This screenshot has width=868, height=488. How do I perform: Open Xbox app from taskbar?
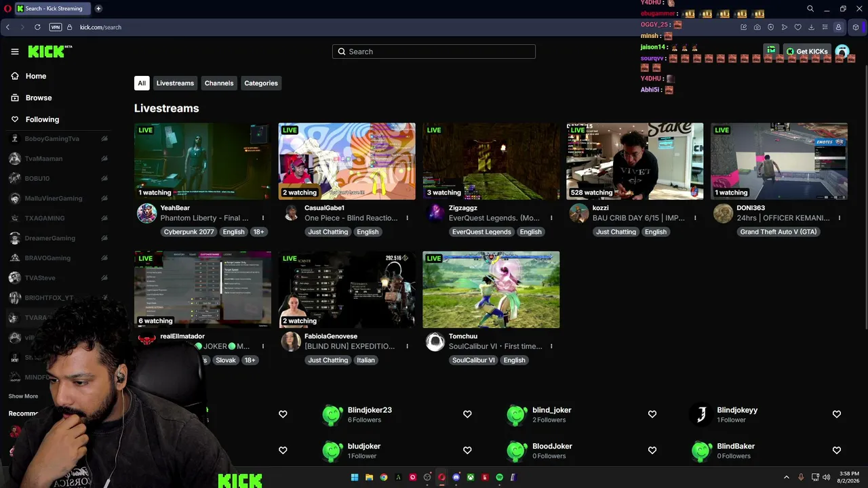[x=471, y=477]
